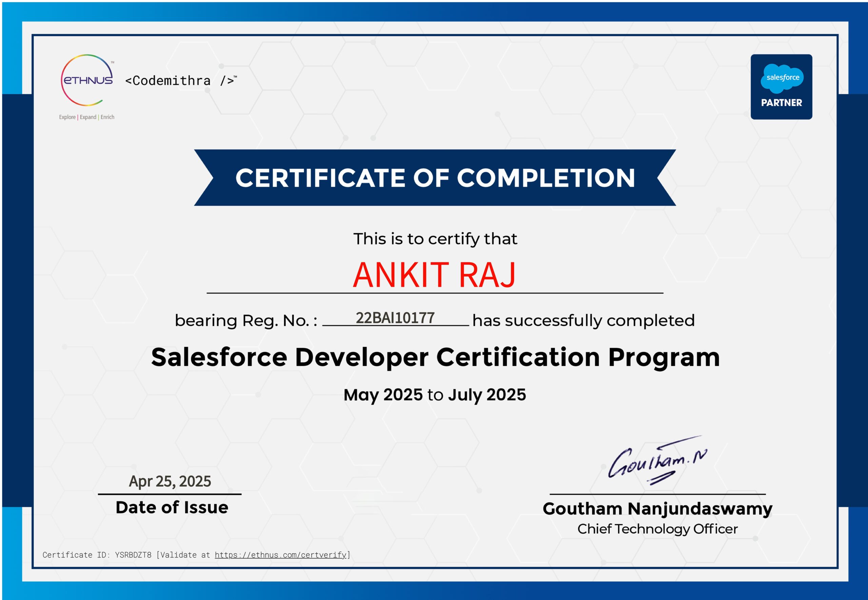
Task: Click "This is to certify that" line
Action: tap(435, 239)
